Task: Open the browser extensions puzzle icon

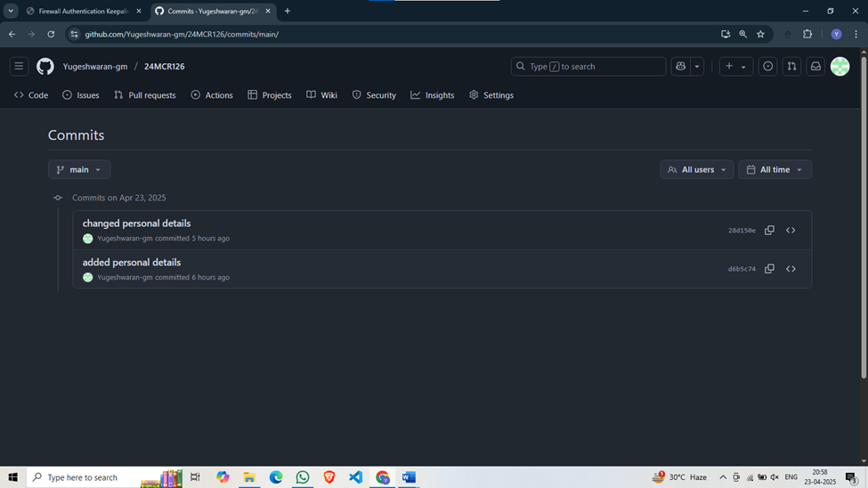Action: (807, 35)
